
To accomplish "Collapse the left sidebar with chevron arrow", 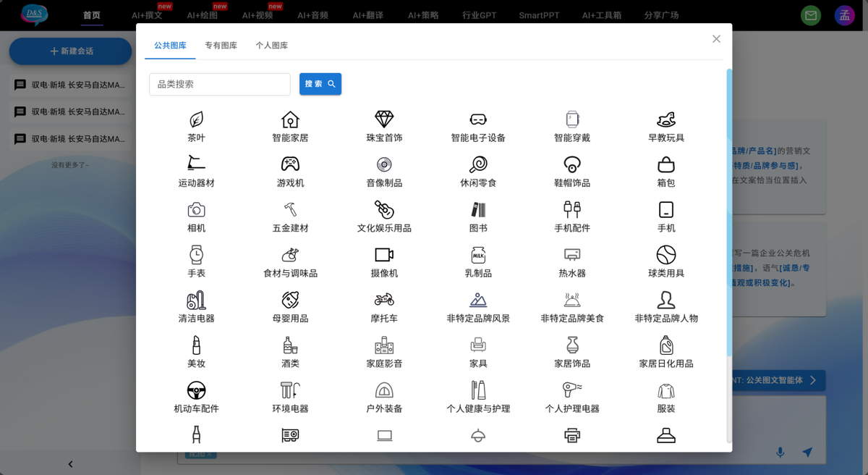I will (70, 464).
